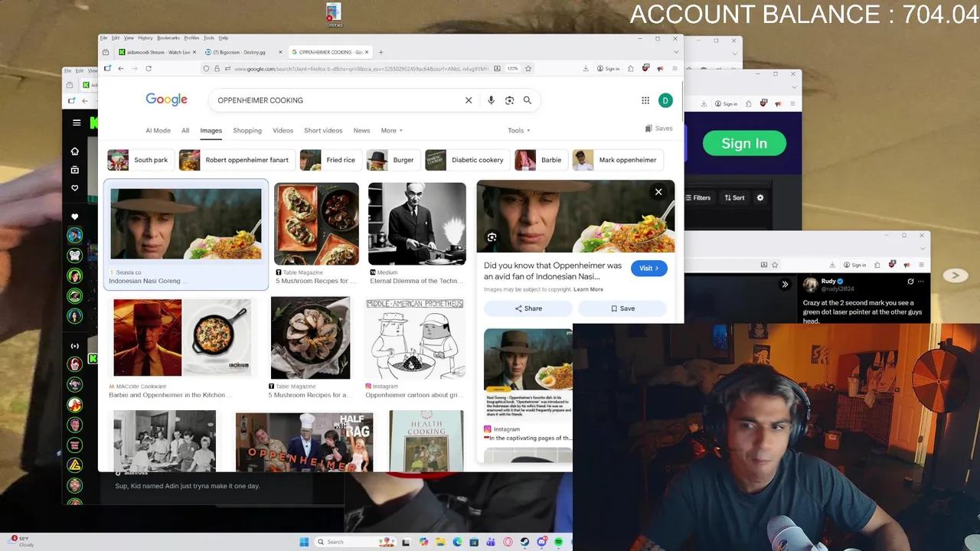Click Visit button in preview panel
This screenshot has width=980, height=551.
click(x=648, y=269)
